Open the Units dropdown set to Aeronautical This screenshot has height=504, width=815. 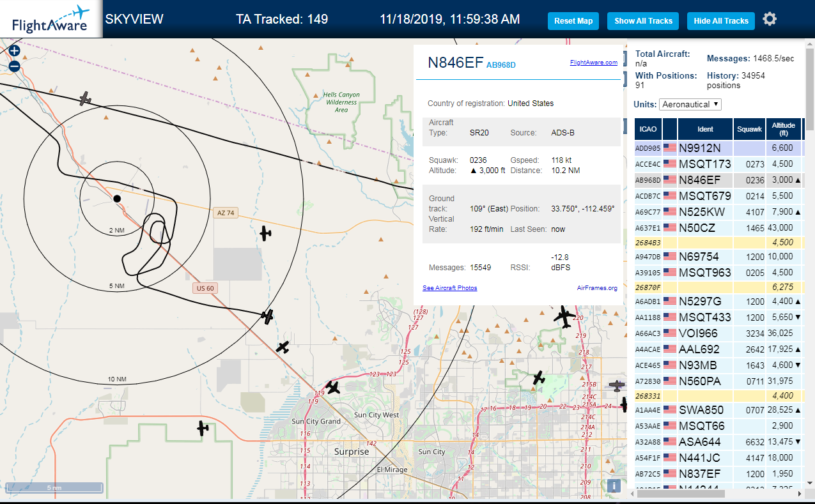(690, 104)
